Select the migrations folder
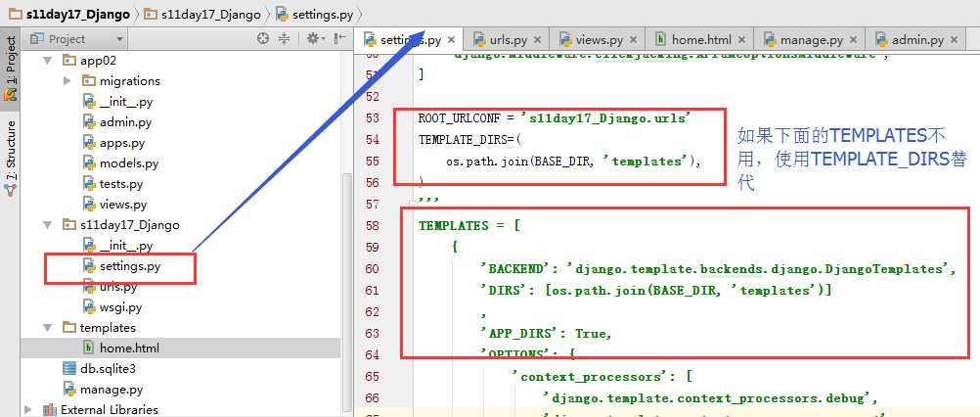 coord(121,80)
